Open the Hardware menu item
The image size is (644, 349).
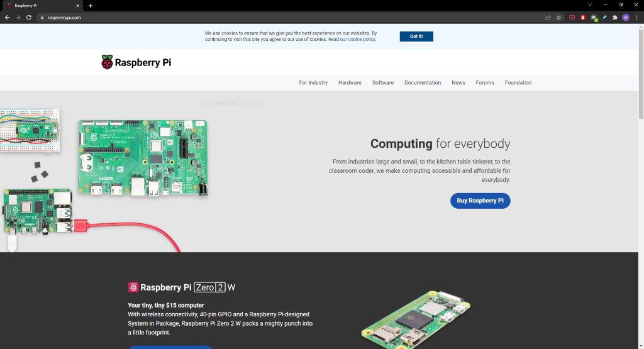[x=350, y=82]
